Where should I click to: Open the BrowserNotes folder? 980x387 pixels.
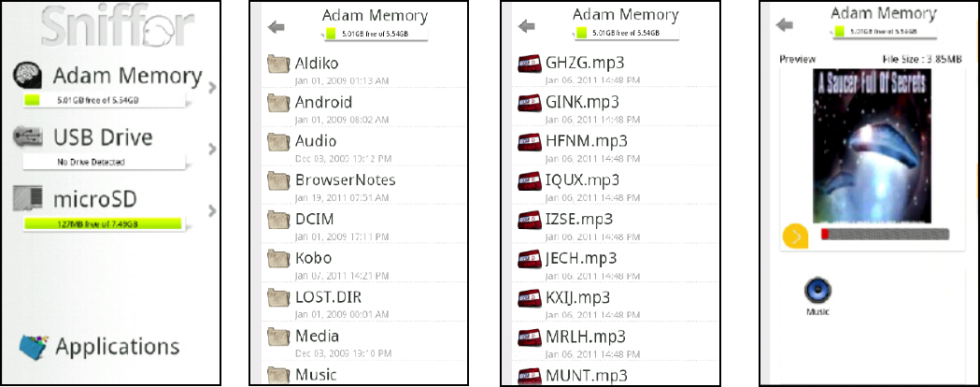coord(364,186)
